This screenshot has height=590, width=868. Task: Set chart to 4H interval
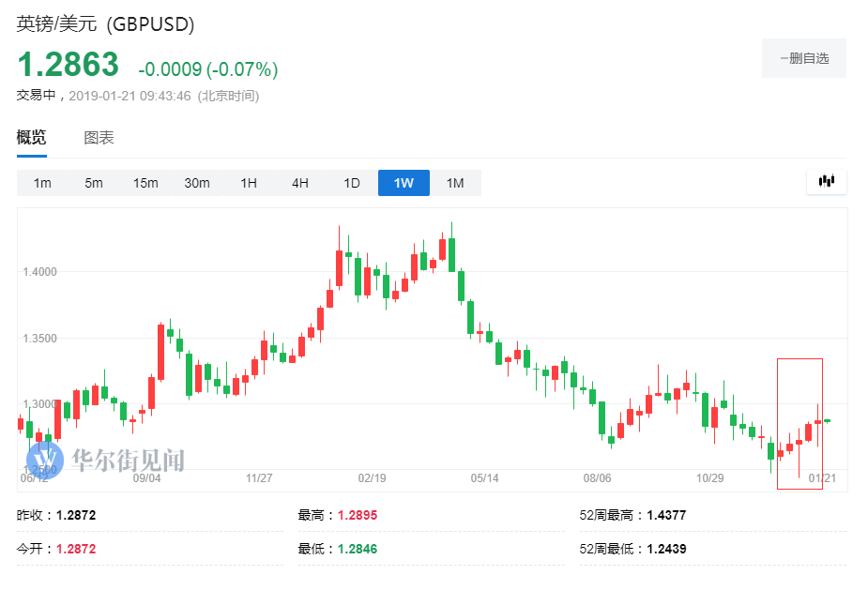click(300, 183)
